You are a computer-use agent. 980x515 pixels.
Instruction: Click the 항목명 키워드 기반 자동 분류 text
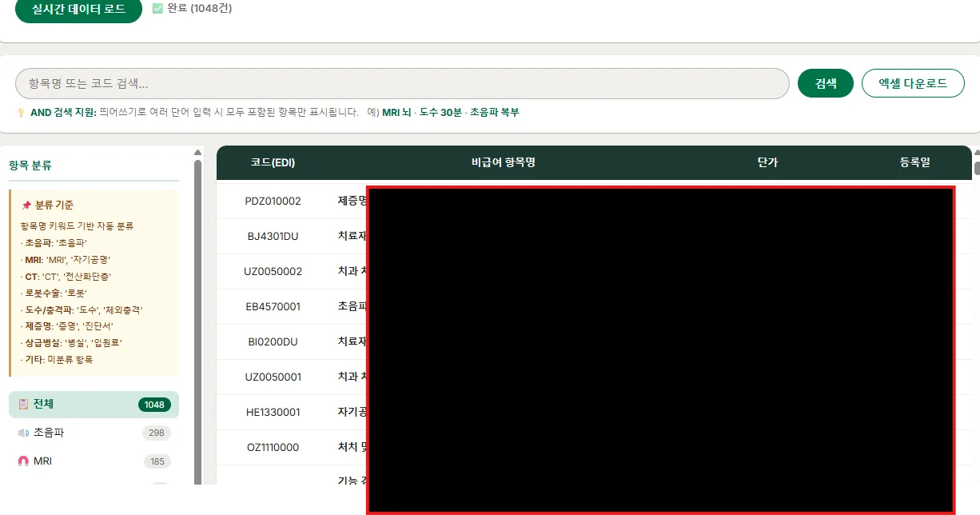tap(77, 226)
